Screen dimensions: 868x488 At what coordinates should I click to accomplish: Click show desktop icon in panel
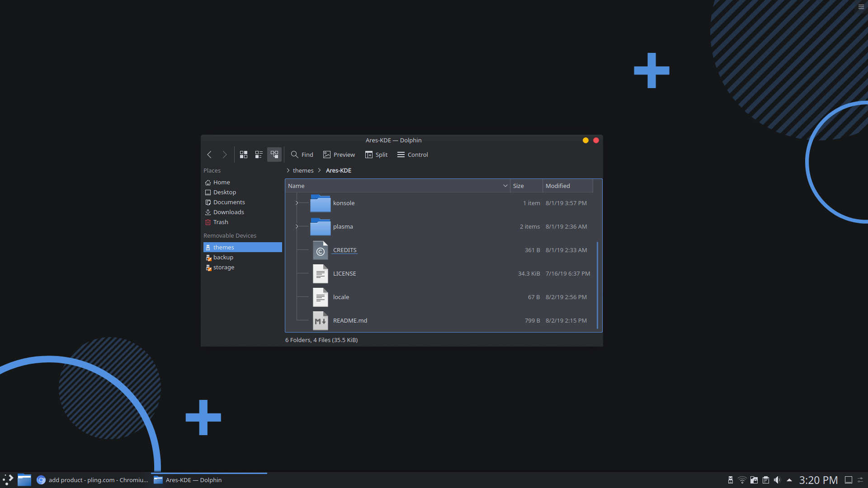(x=849, y=480)
